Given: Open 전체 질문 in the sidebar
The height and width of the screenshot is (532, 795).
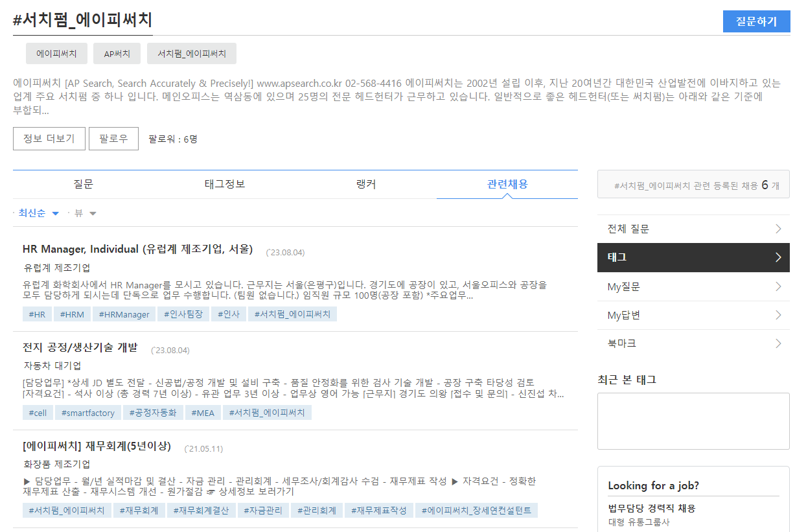Looking at the screenshot, I should click(x=693, y=229).
